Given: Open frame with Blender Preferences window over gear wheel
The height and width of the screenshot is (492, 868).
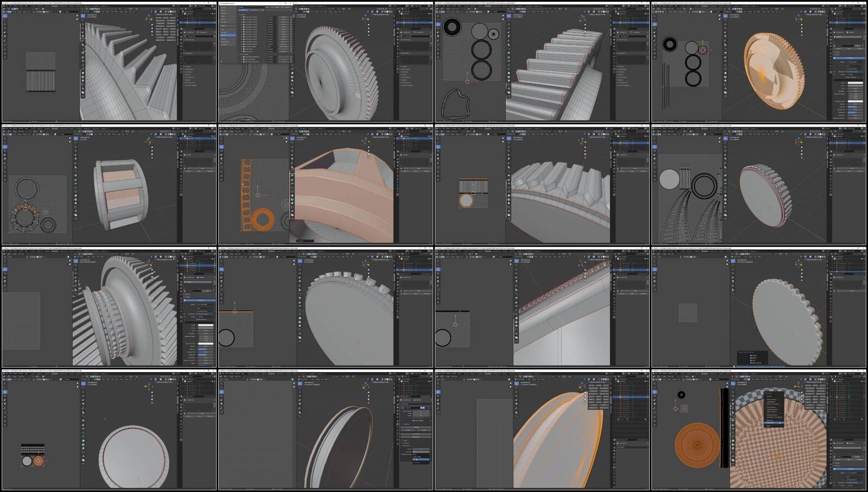Looking at the screenshot, I should coord(325,62).
